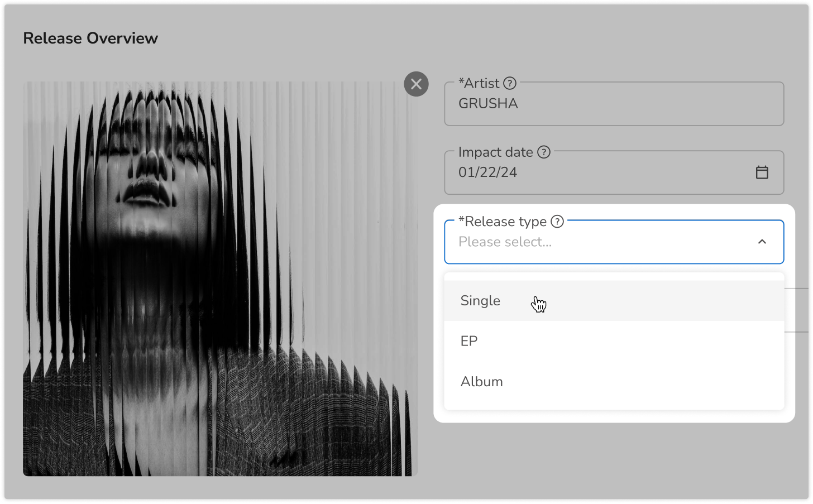Click the 01/22/24 date value
This screenshot has height=504, width=813.
click(487, 172)
